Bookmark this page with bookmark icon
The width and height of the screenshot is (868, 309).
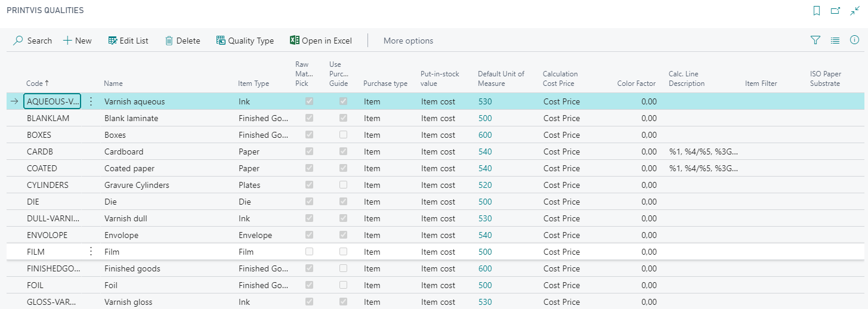817,11
